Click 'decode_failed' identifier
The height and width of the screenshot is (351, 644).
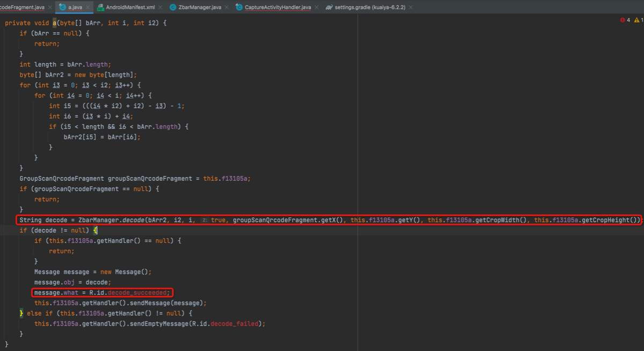click(236, 324)
